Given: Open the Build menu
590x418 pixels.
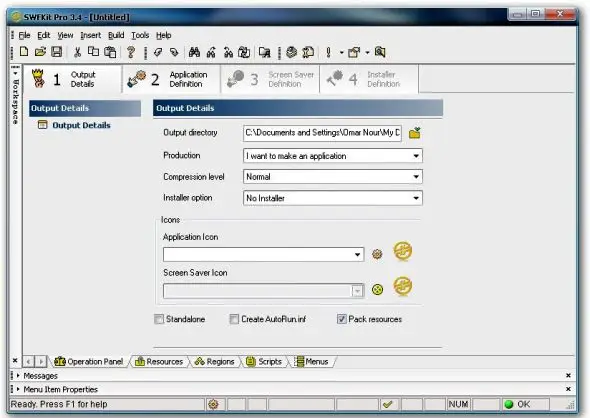Looking at the screenshot, I should pyautogui.click(x=116, y=35).
